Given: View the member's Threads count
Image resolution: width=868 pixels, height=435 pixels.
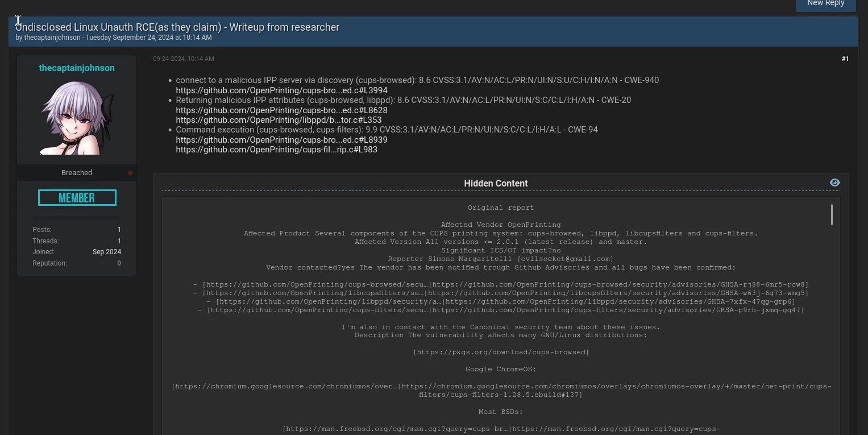Looking at the screenshot, I should (119, 241).
